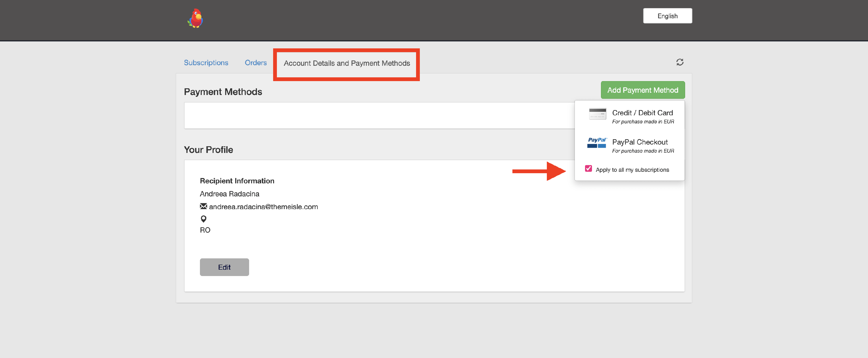868x358 pixels.
Task: Click the andreea.radacina@themeisle.com email address
Action: [x=263, y=207]
